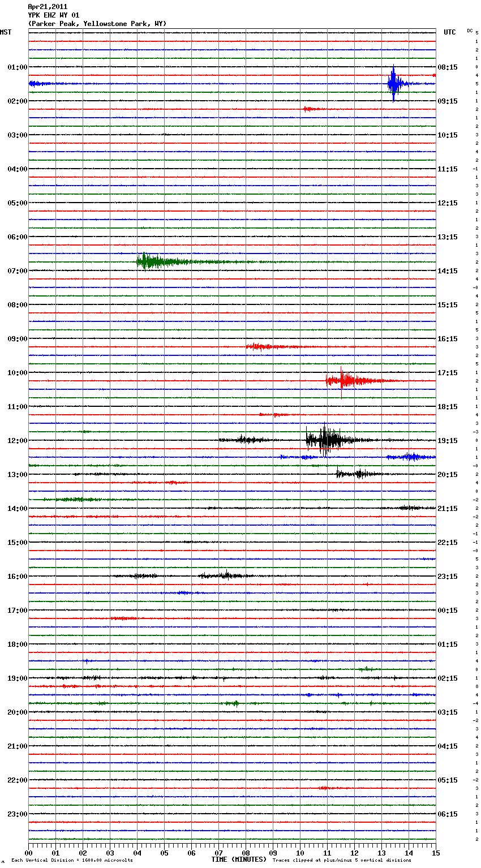Click the 14:15 UTC time label
The image size is (481, 868).
(x=448, y=271)
